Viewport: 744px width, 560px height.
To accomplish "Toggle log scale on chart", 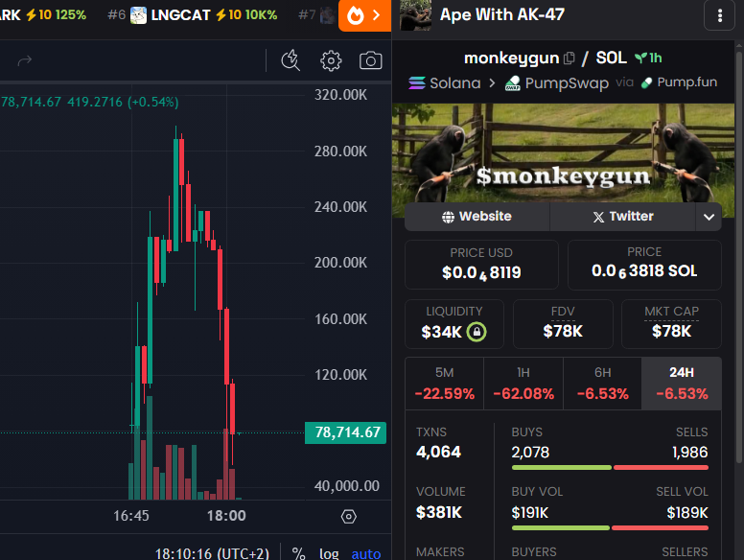I will click(x=329, y=553).
